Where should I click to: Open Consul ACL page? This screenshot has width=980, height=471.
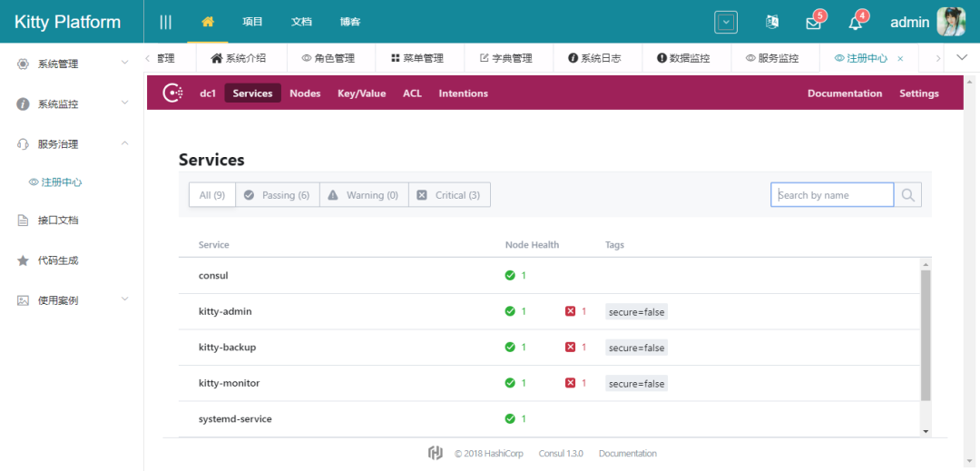click(412, 93)
